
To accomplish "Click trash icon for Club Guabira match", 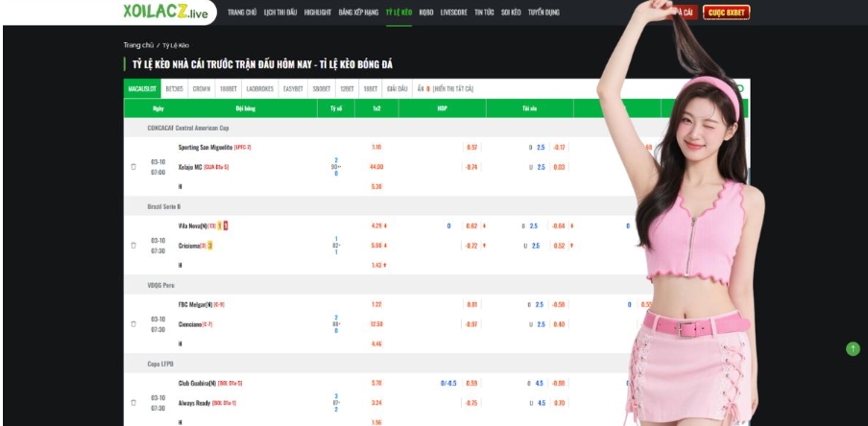I will tap(133, 401).
